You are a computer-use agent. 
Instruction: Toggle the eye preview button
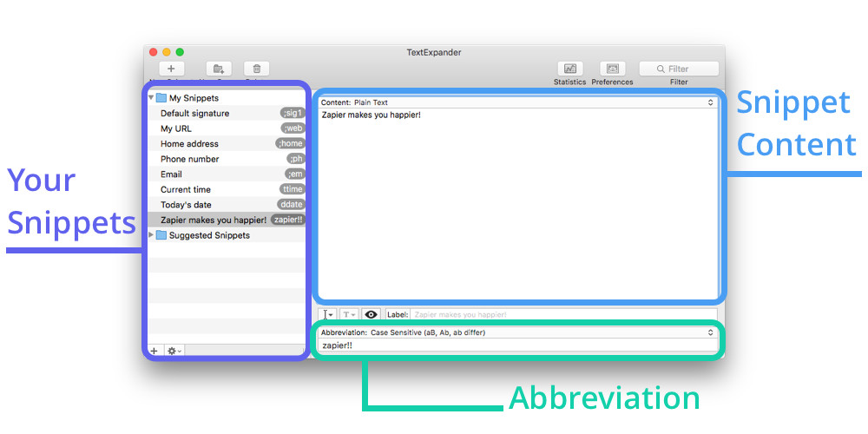371,314
